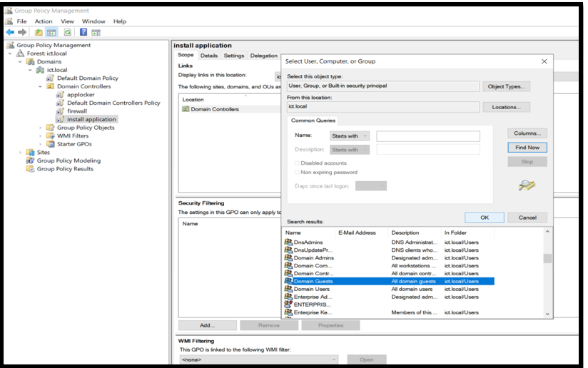
Task: Switch to the Settings tab
Action: pos(234,56)
